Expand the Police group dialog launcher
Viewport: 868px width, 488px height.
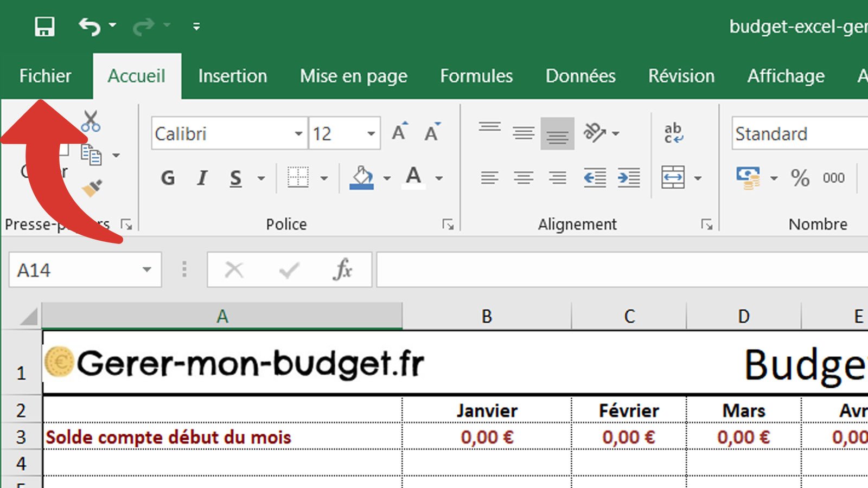click(x=448, y=224)
